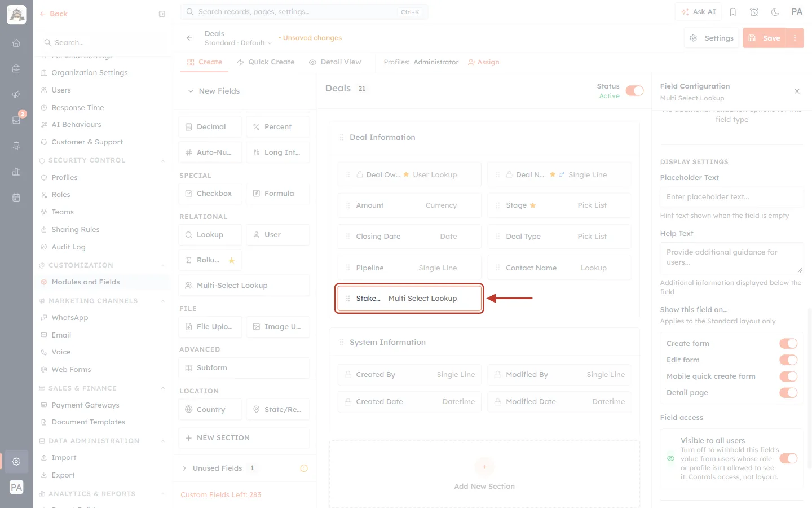The height and width of the screenshot is (508, 812).
Task: Click the info icon next to Unused Fields
Action: click(304, 468)
